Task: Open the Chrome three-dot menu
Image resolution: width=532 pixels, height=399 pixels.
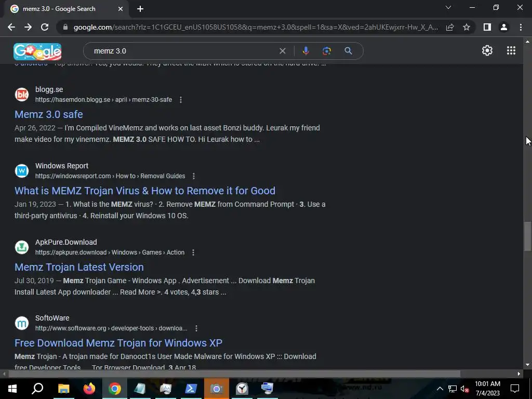Action: click(x=521, y=27)
